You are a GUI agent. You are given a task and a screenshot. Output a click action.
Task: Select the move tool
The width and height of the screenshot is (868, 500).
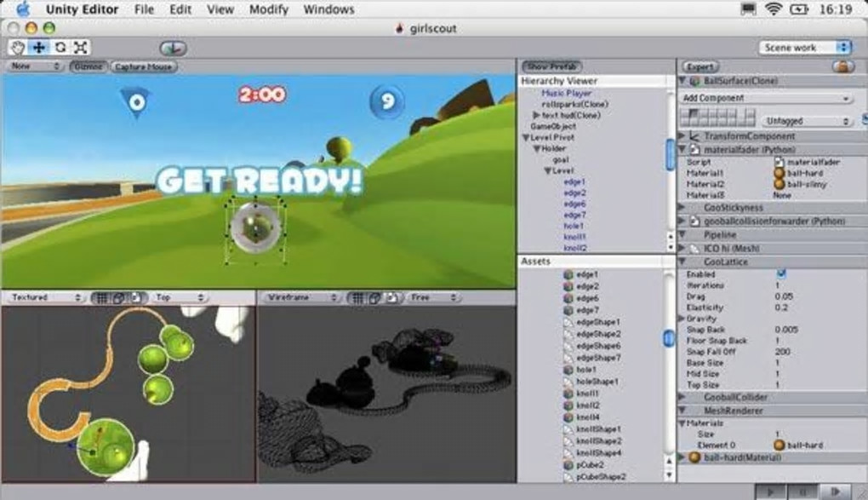(39, 47)
